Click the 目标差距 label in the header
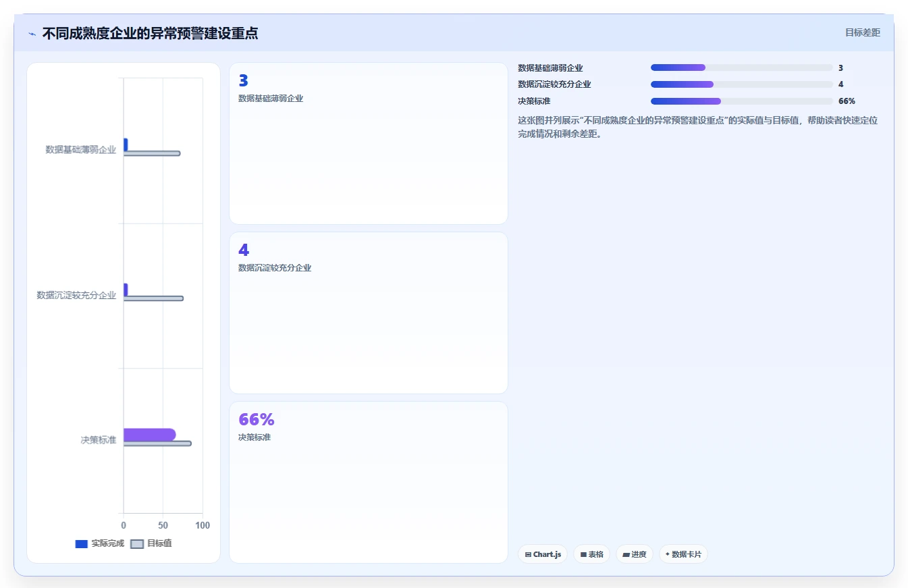The height and width of the screenshot is (588, 908). [x=863, y=32]
